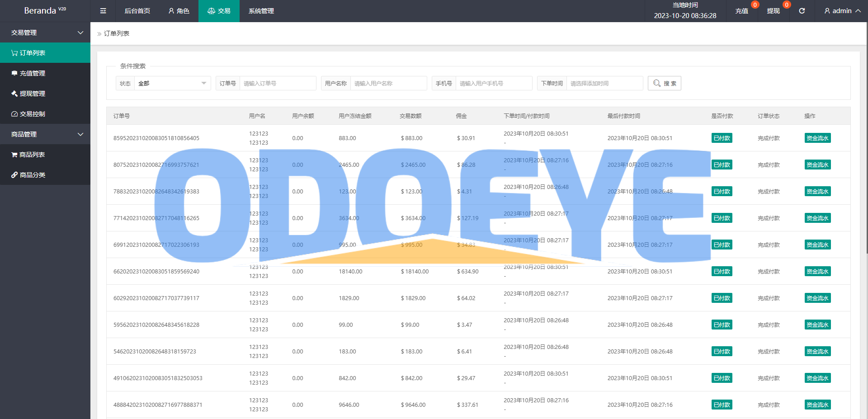Click the local time display 2023-10-20

click(x=685, y=16)
